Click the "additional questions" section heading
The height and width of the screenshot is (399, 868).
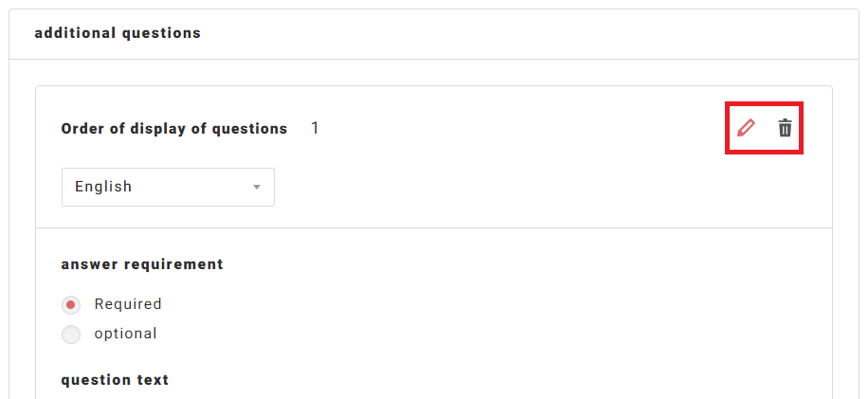pyautogui.click(x=118, y=33)
